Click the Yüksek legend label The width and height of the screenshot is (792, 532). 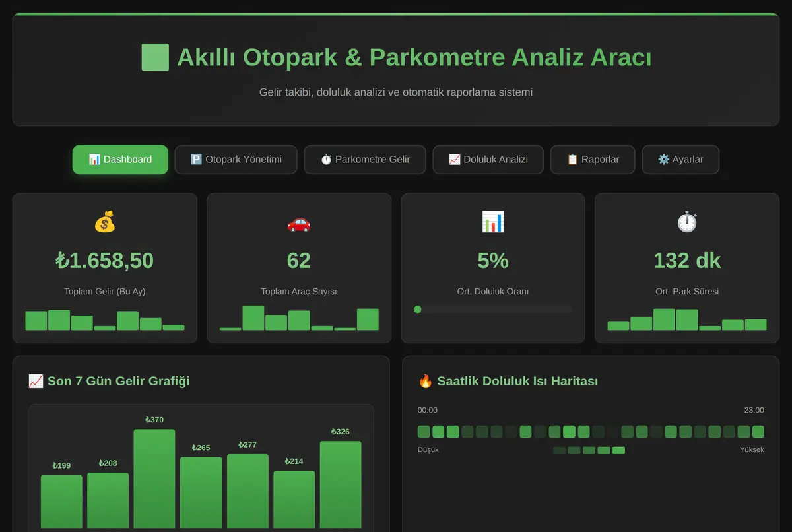(x=752, y=449)
